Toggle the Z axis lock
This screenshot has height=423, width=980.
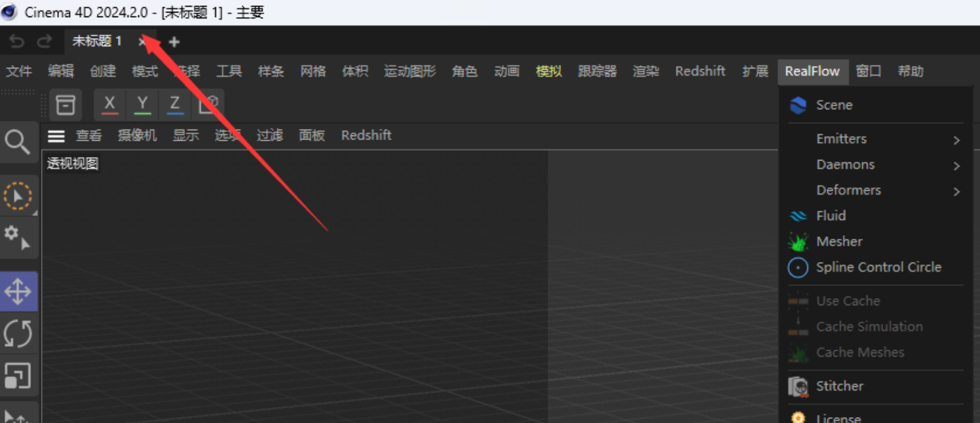174,105
